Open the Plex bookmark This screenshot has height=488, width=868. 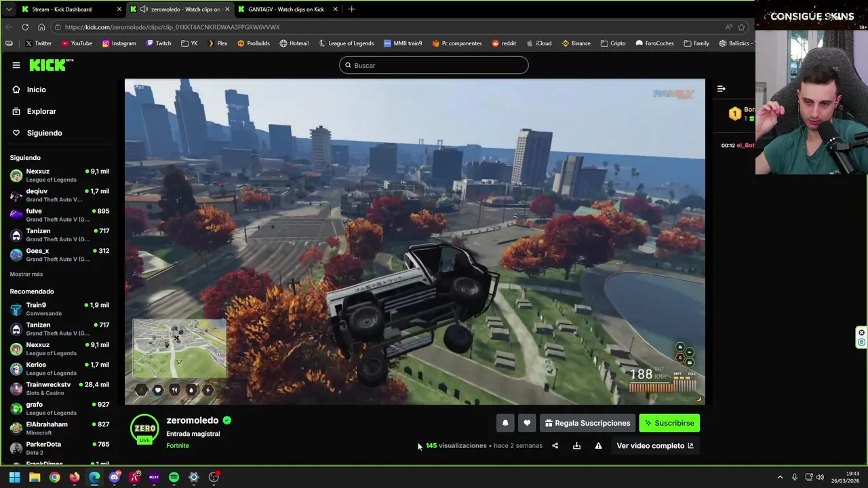pyautogui.click(x=217, y=43)
